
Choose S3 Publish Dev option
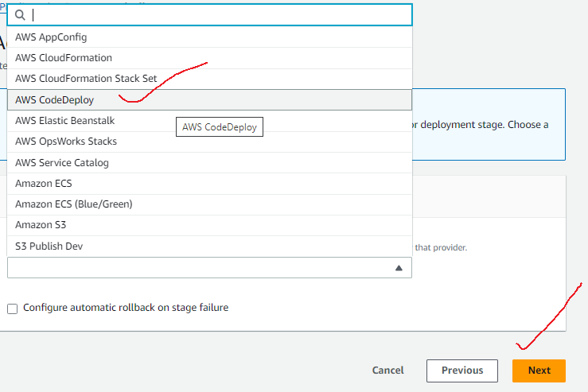point(209,246)
